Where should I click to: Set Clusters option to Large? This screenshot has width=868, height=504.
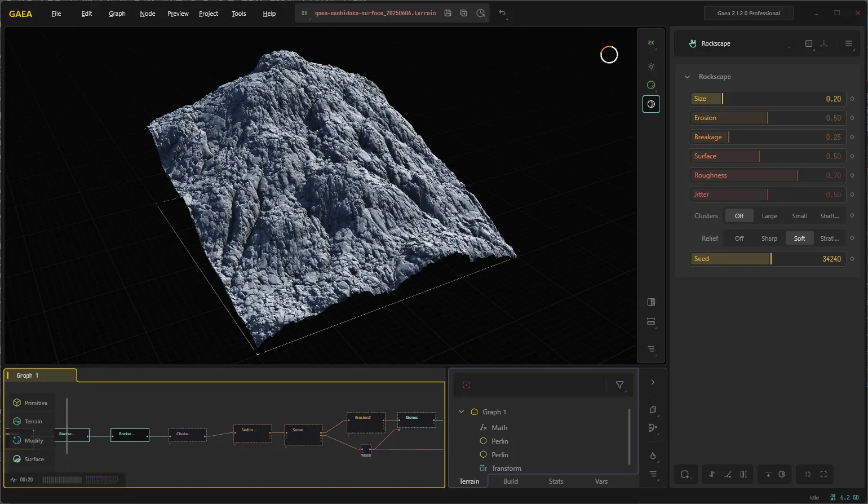coord(769,216)
